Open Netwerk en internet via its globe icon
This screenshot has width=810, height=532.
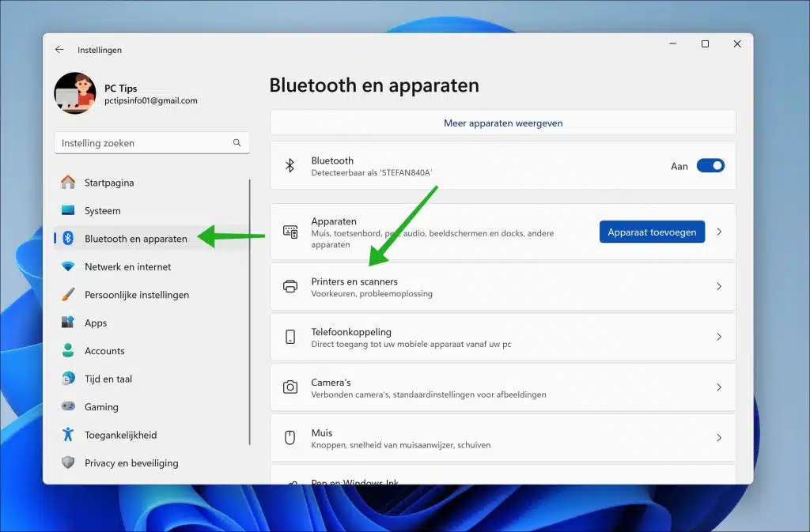click(x=70, y=266)
